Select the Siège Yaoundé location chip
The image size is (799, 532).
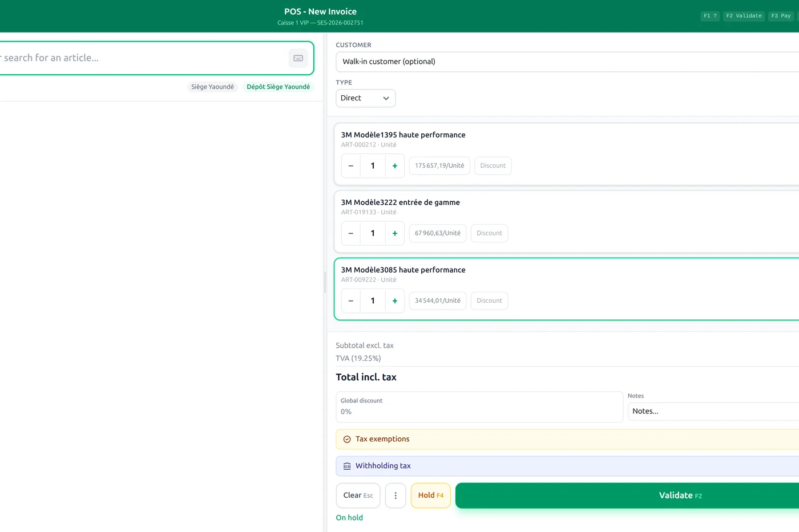coord(212,87)
